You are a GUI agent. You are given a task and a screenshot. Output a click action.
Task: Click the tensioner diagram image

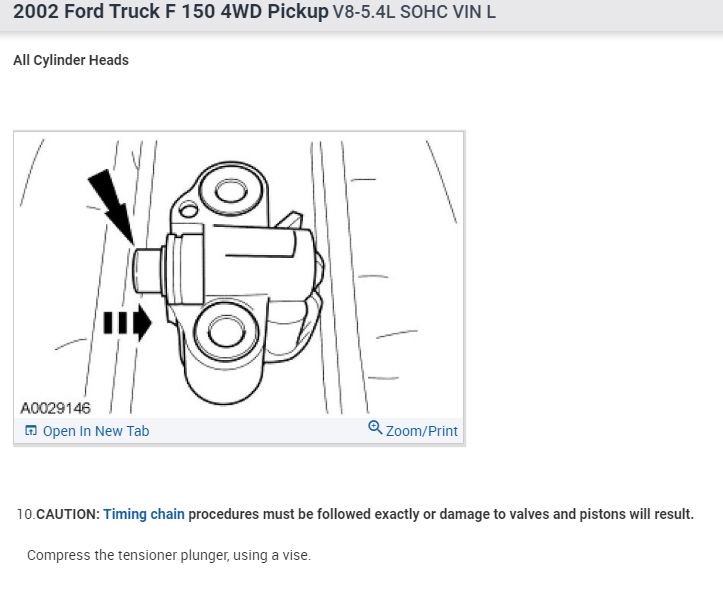[239, 275]
